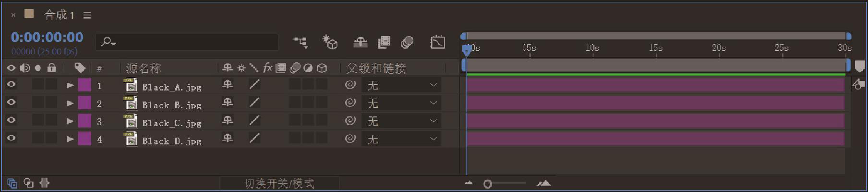The width and height of the screenshot is (868, 192).
Task: Click the 0:00:00:00 timecode
Action: click(x=47, y=37)
